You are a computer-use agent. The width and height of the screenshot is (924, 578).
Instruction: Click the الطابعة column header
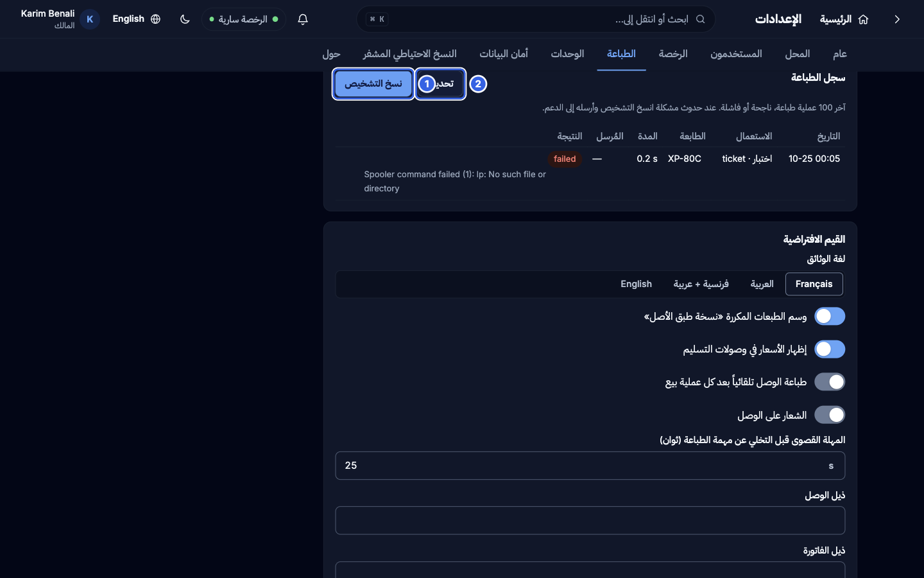[x=693, y=136]
